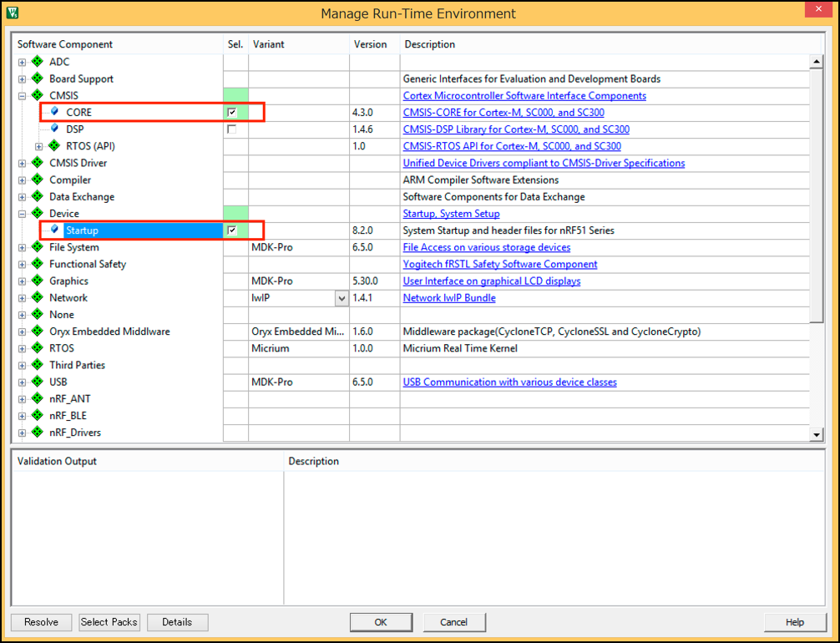This screenshot has height=643, width=840.
Task: Click the green diamond icon beside File System
Action: click(37, 247)
